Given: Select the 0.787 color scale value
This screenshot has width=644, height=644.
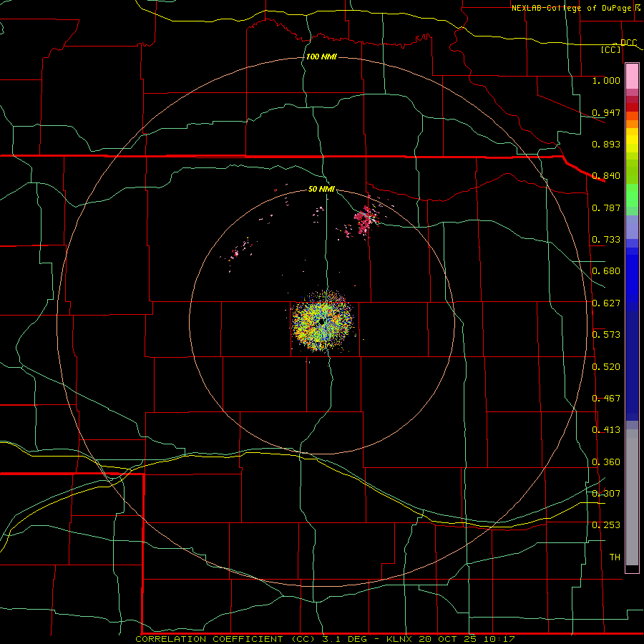Looking at the screenshot, I should point(606,208).
